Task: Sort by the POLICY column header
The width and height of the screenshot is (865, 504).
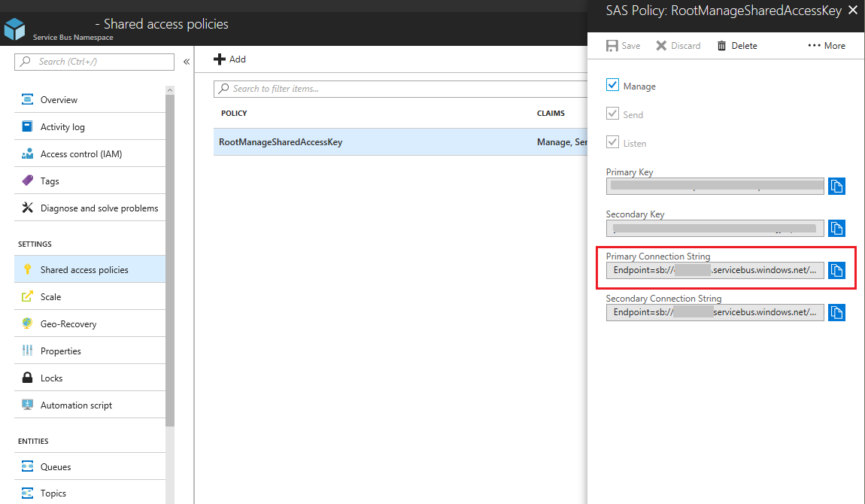Action: click(234, 113)
